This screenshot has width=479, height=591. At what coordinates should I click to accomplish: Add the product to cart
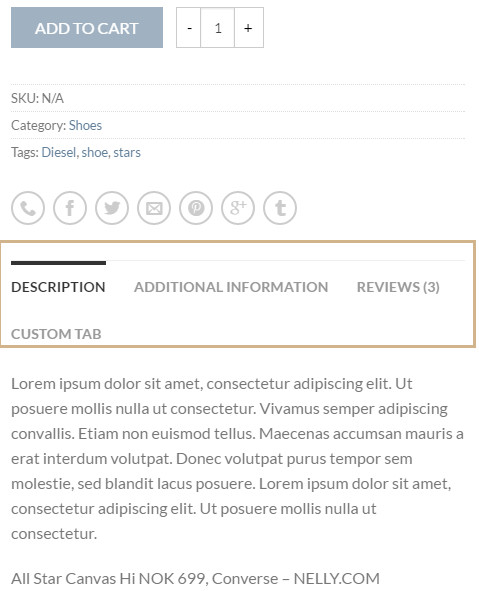coord(87,28)
